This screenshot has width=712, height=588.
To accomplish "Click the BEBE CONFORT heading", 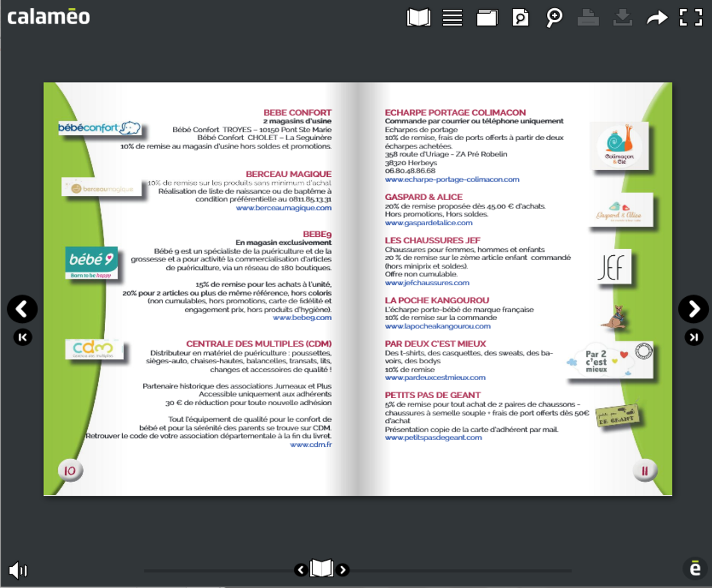I will tap(298, 112).
